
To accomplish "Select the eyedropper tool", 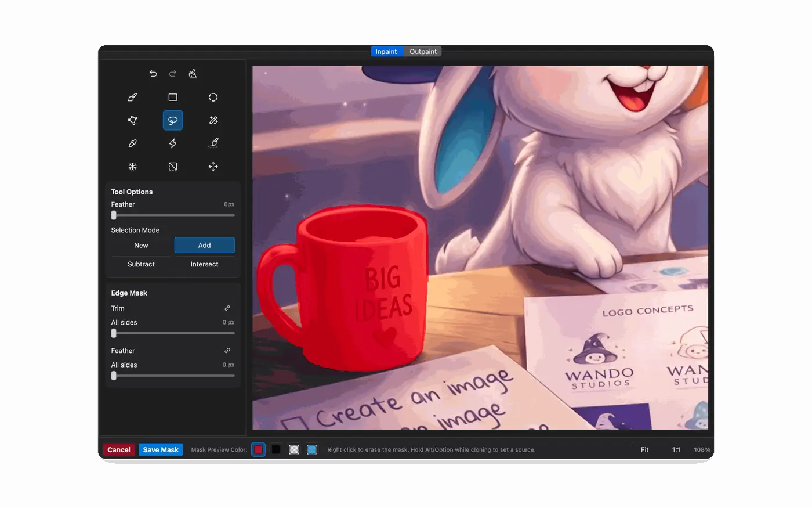I will pyautogui.click(x=132, y=143).
